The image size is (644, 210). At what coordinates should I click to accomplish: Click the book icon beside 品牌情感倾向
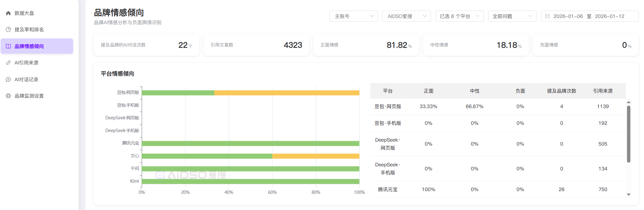(x=8, y=46)
